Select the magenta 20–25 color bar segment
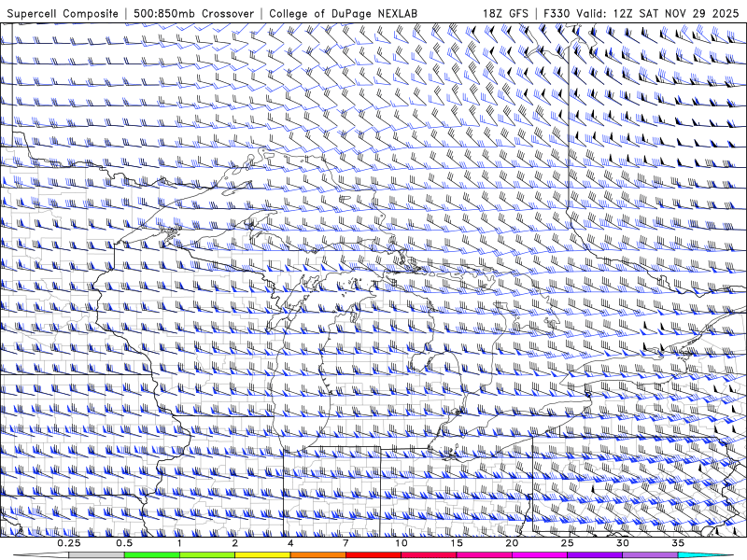 point(540,555)
